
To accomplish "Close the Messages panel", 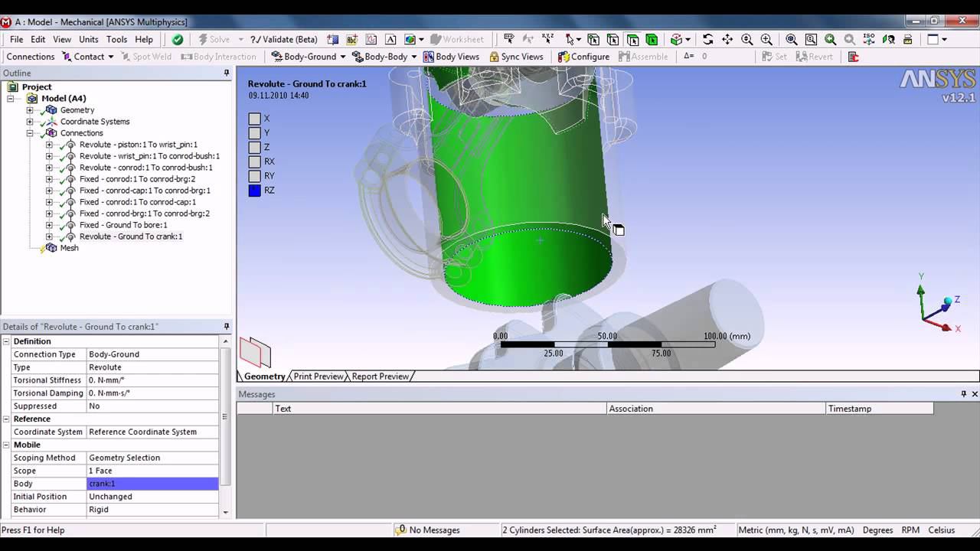I will [x=975, y=394].
